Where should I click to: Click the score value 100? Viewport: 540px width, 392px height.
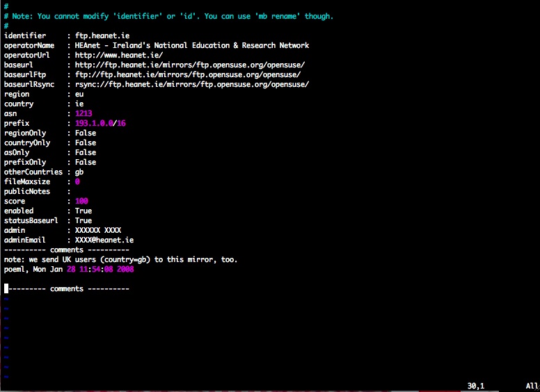click(x=81, y=201)
